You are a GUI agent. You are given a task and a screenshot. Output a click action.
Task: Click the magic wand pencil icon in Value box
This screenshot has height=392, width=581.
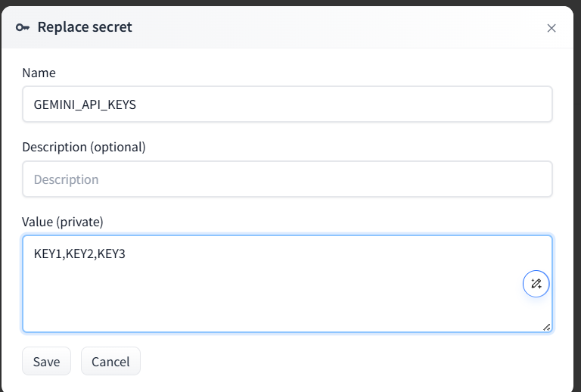(x=536, y=284)
